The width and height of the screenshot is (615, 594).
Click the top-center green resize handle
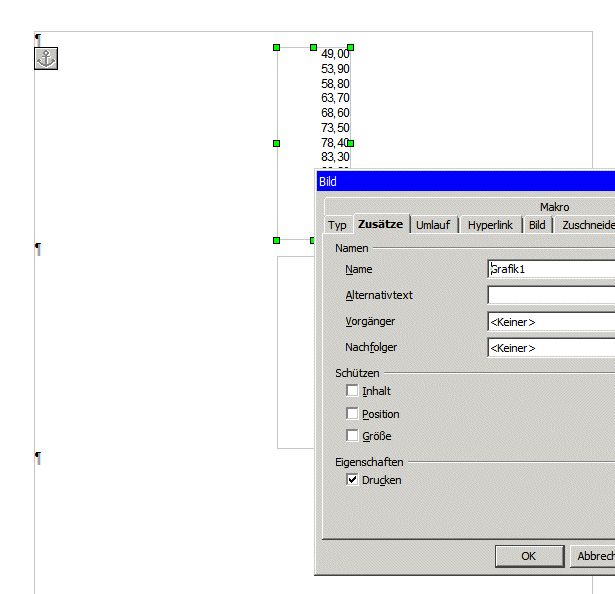click(313, 47)
